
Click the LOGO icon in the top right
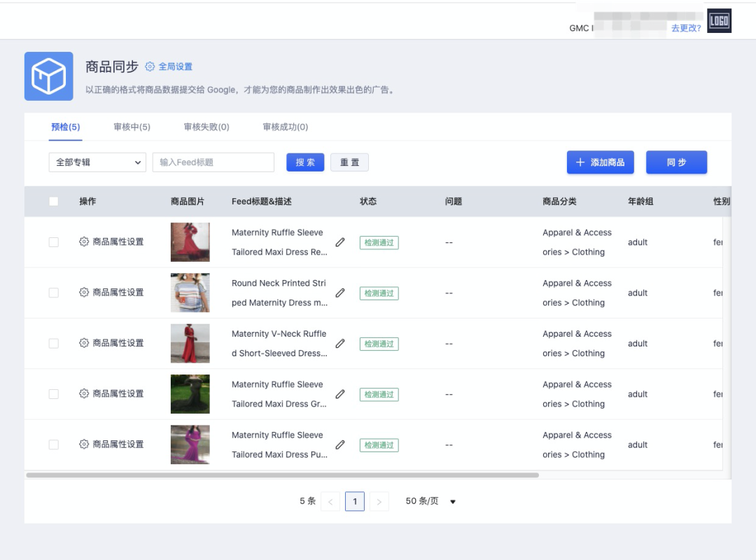719,21
